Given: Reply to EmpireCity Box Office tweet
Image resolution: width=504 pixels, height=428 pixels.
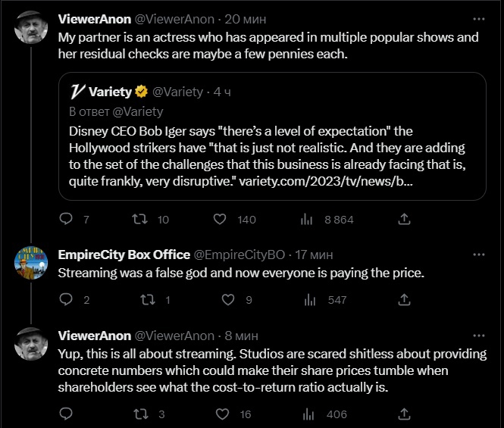Looking at the screenshot, I should click(66, 299).
